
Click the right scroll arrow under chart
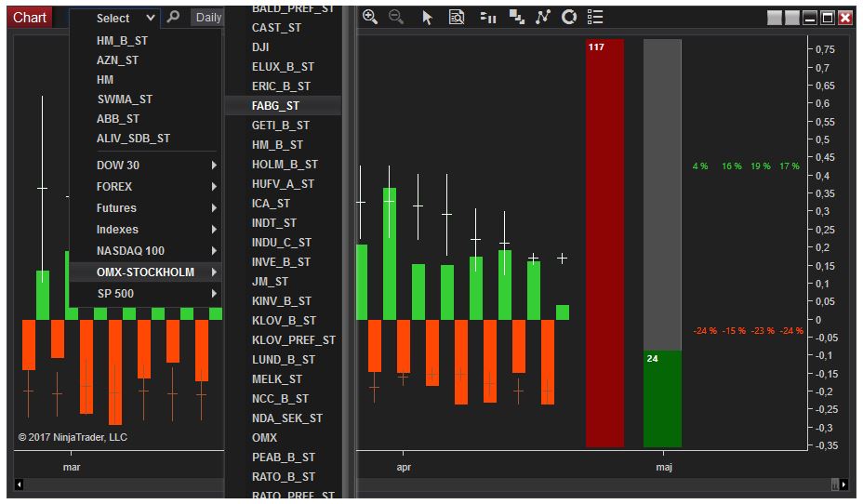tap(843, 484)
